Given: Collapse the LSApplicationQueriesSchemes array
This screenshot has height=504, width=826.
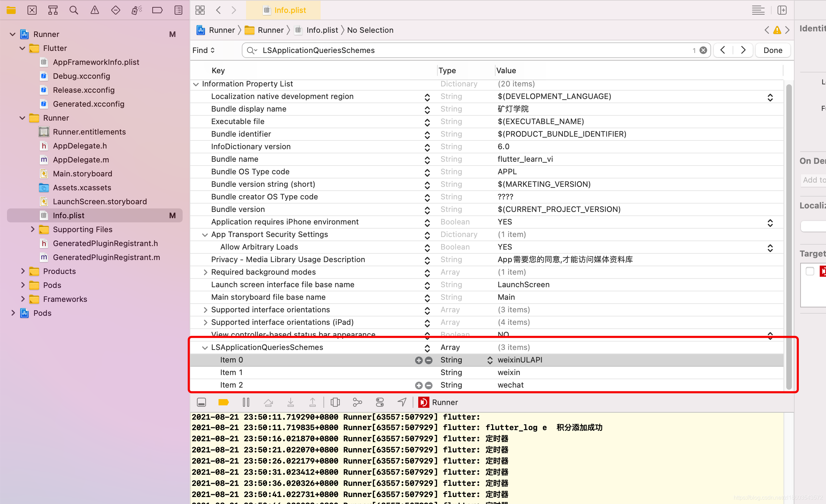Looking at the screenshot, I should click(x=205, y=348).
